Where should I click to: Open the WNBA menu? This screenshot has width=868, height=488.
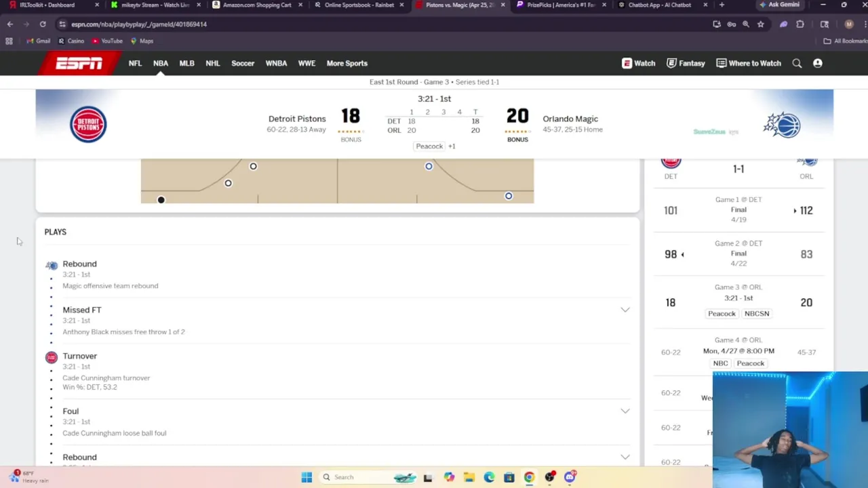tap(276, 63)
